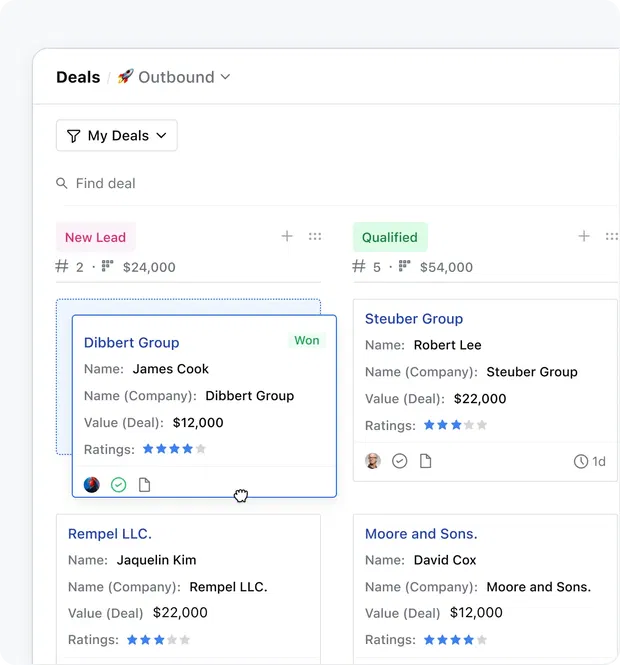The height and width of the screenshot is (665, 620).
Task: Set Dibbert Group rating to five stars
Action: coord(201,449)
